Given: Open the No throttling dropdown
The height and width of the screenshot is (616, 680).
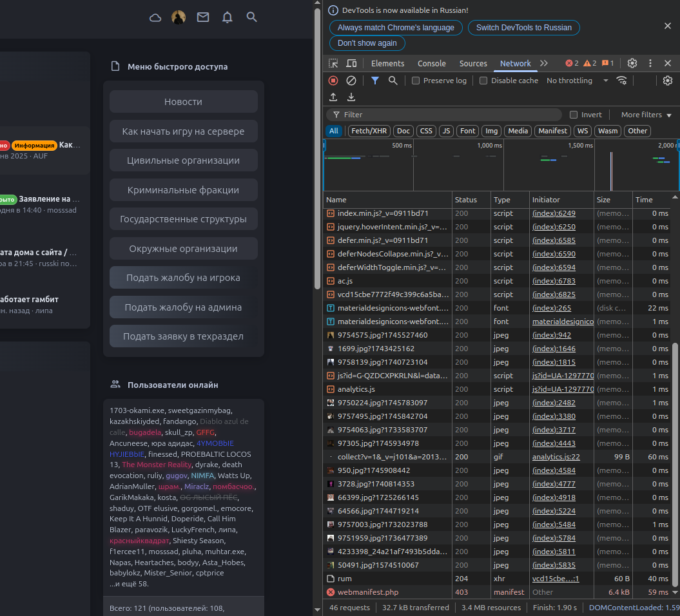Looking at the screenshot, I should tap(577, 81).
